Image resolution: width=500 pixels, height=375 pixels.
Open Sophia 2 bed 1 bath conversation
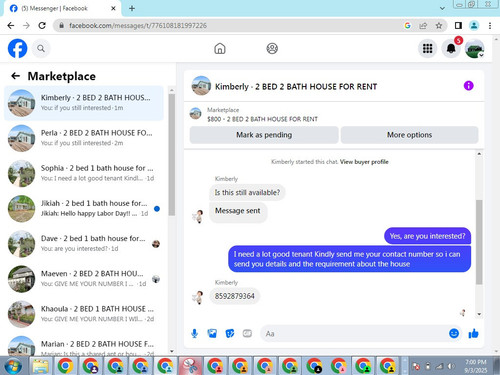[x=84, y=173]
